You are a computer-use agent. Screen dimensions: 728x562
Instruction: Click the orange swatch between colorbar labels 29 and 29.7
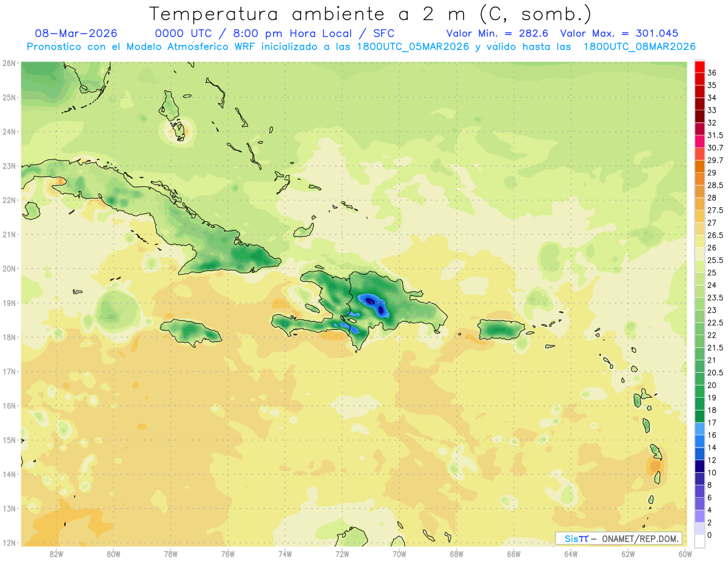click(699, 166)
